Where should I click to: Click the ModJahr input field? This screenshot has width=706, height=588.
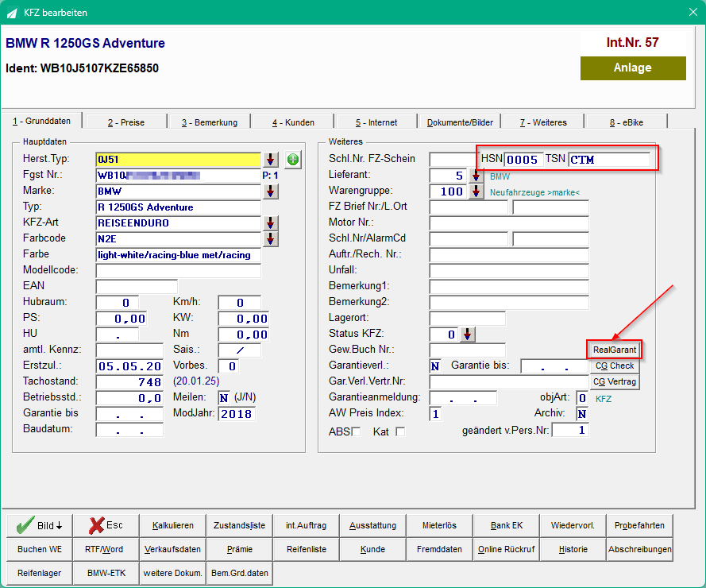tap(237, 414)
